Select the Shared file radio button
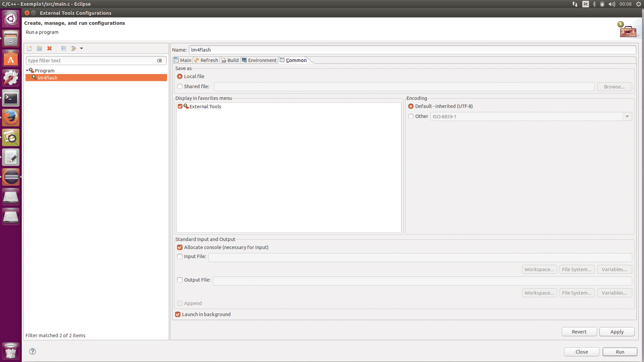644x362 pixels. click(180, 86)
